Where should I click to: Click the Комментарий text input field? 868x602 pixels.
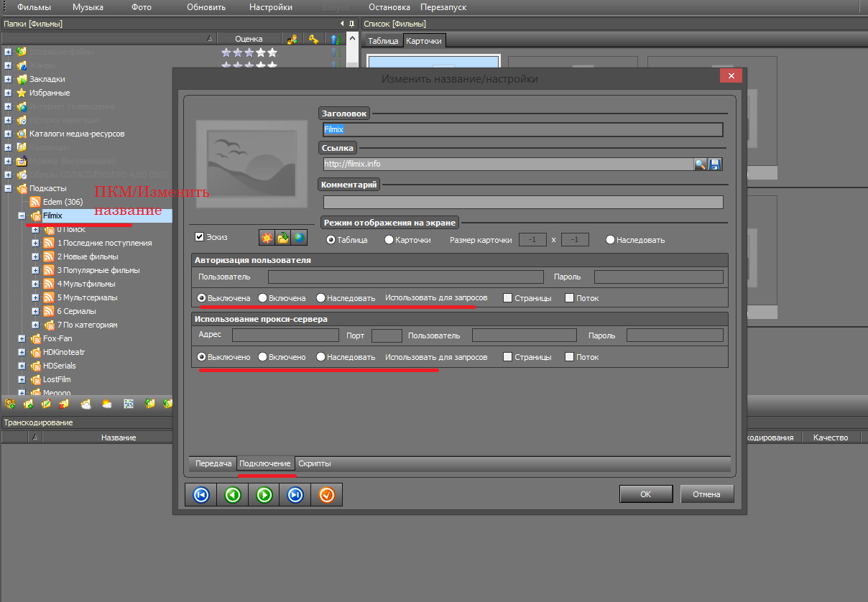522,203
